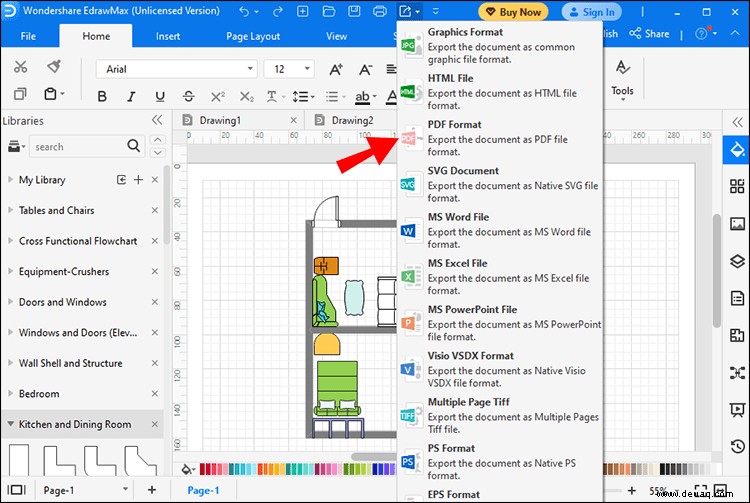Collapse the Libraries panel
This screenshot has height=503, width=750.
coord(157,120)
